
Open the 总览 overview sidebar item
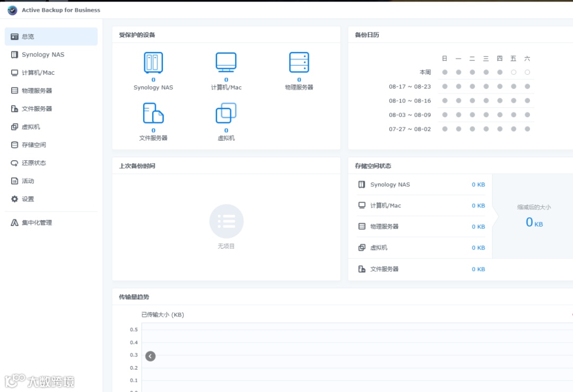click(x=51, y=37)
